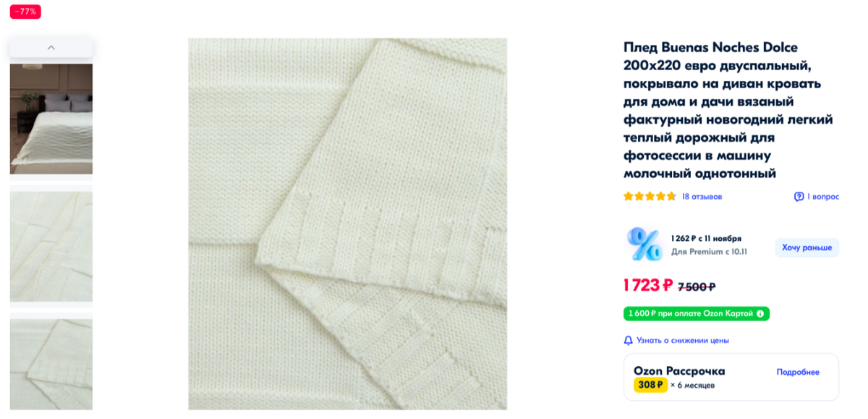Click the yellow 308 ₽ installment badge
The width and height of the screenshot is (868, 419).
(650, 385)
